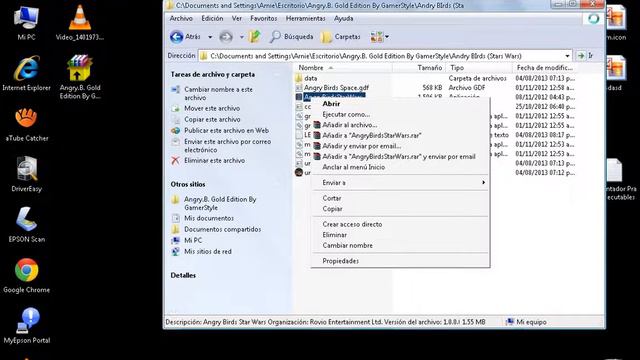This screenshot has height=360, width=640.
Task: Go up one folder level
Action: 255,37
